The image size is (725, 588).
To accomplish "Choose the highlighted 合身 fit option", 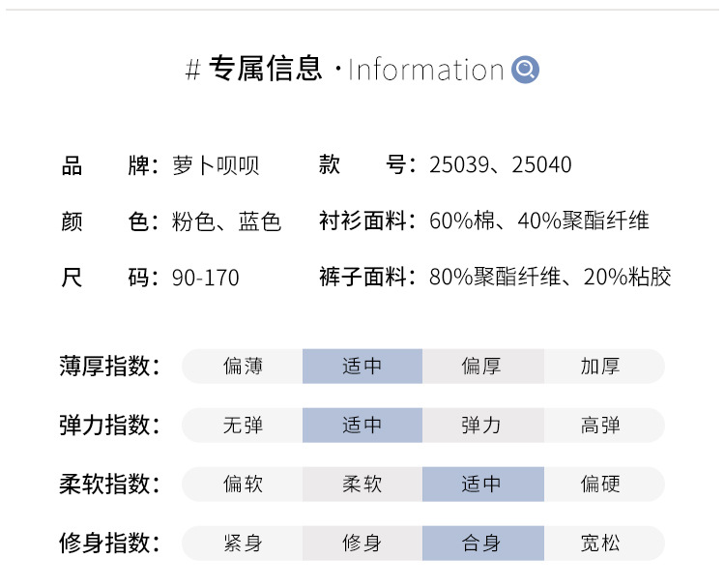I will click(x=481, y=544).
